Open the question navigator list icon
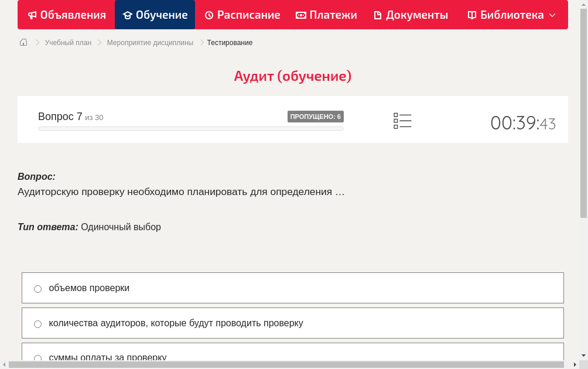588x369 pixels. (x=402, y=120)
